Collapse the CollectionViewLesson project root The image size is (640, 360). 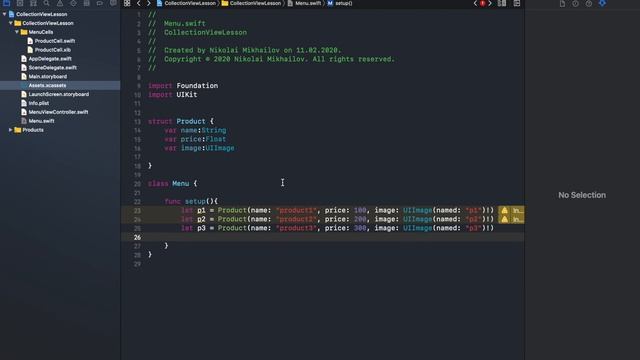click(4, 14)
